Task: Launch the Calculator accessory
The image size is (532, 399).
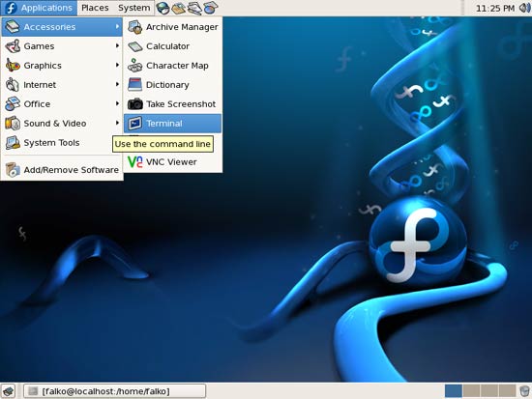Action: coord(173,46)
